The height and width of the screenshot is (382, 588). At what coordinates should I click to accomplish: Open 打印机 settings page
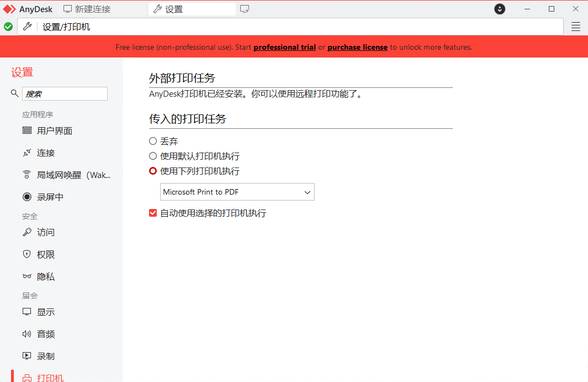[50, 378]
